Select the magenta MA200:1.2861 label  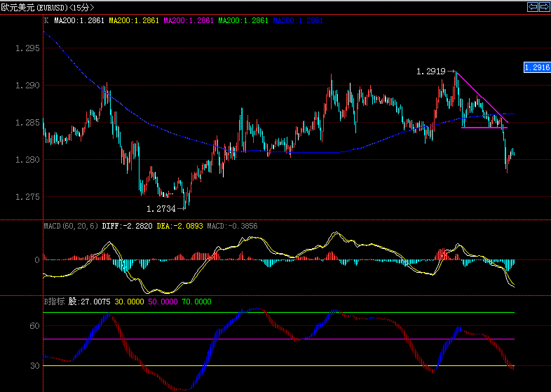(x=189, y=20)
